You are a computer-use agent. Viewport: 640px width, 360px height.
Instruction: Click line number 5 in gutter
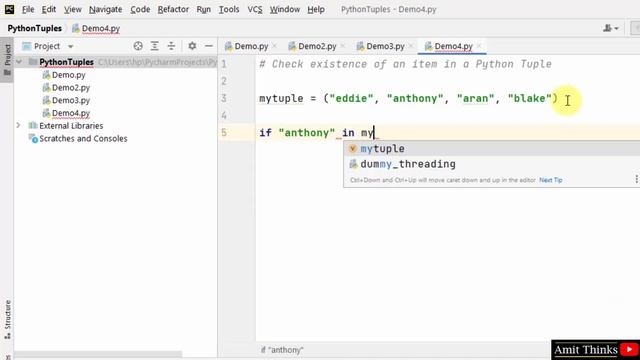pyautogui.click(x=224, y=133)
